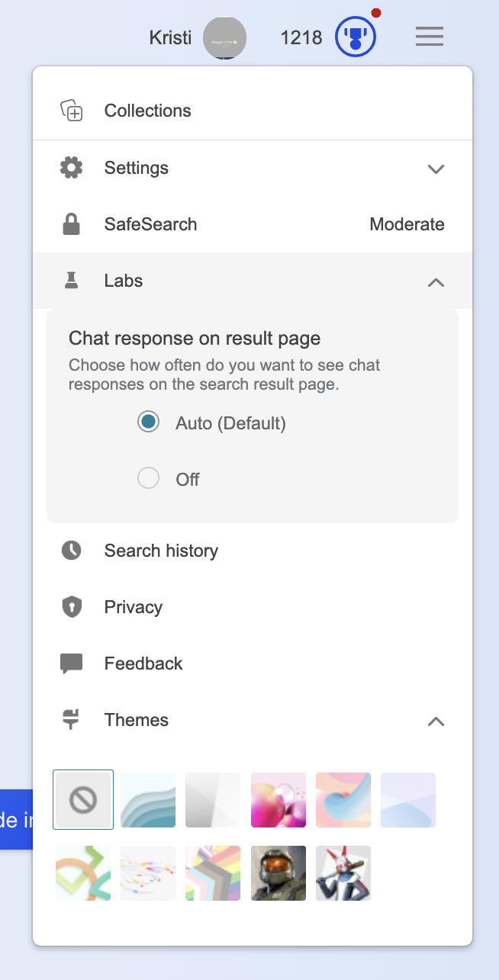Open the Search history menu item
The image size is (499, 980).
(x=161, y=551)
